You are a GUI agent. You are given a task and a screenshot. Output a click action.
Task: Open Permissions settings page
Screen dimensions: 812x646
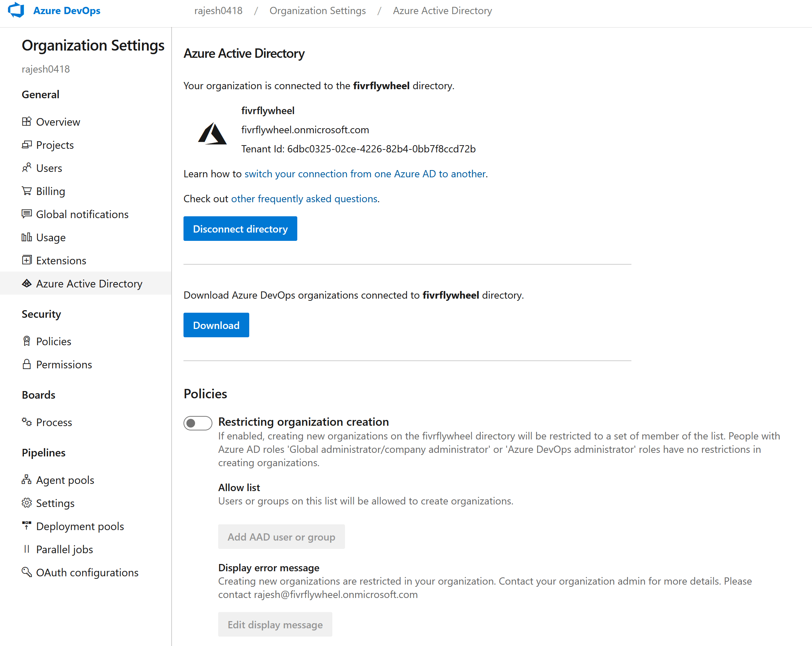pos(64,364)
